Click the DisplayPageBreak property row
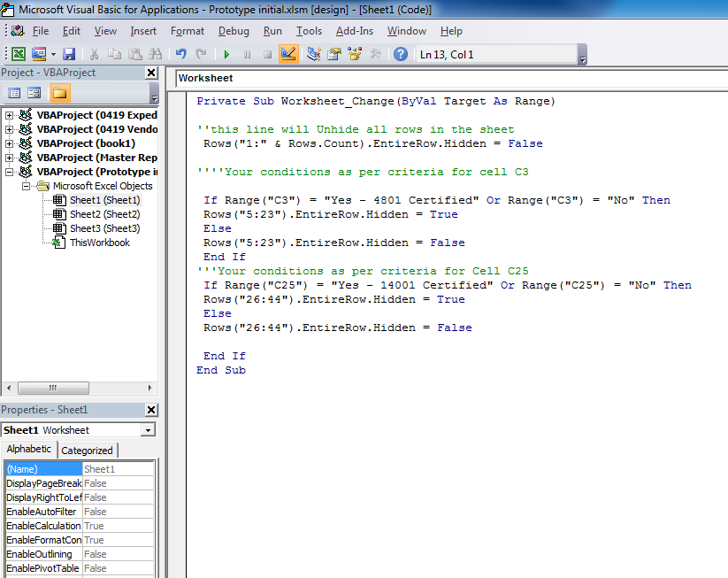Screen dimensions: 728x578 point(80,483)
